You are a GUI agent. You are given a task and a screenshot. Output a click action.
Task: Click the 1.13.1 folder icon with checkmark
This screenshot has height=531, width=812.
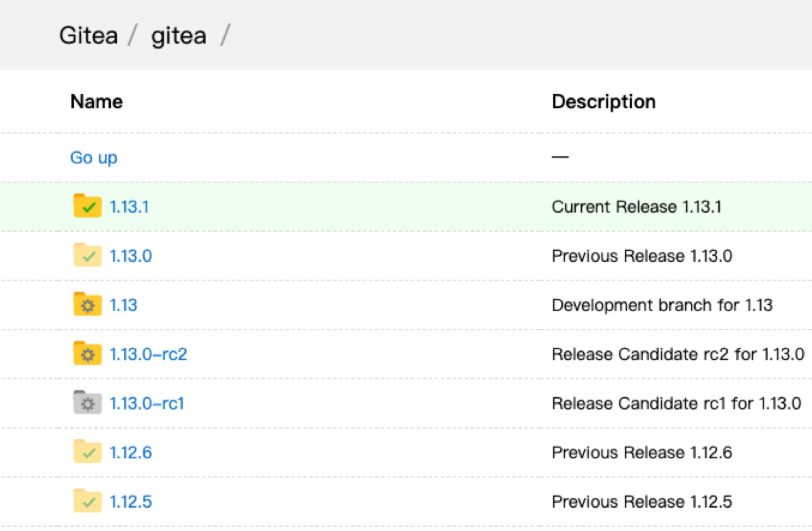point(87,206)
